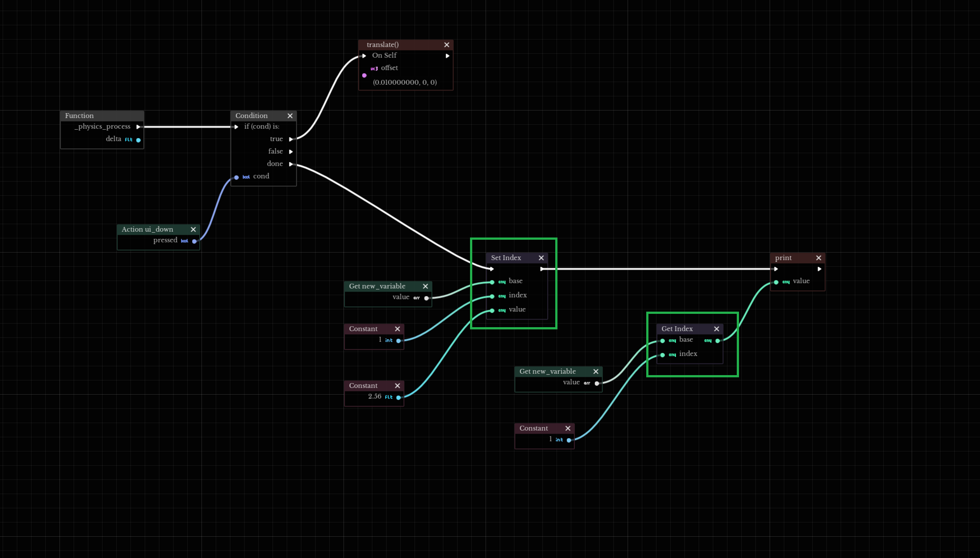Click the any index input pin on Get Index

click(x=663, y=355)
